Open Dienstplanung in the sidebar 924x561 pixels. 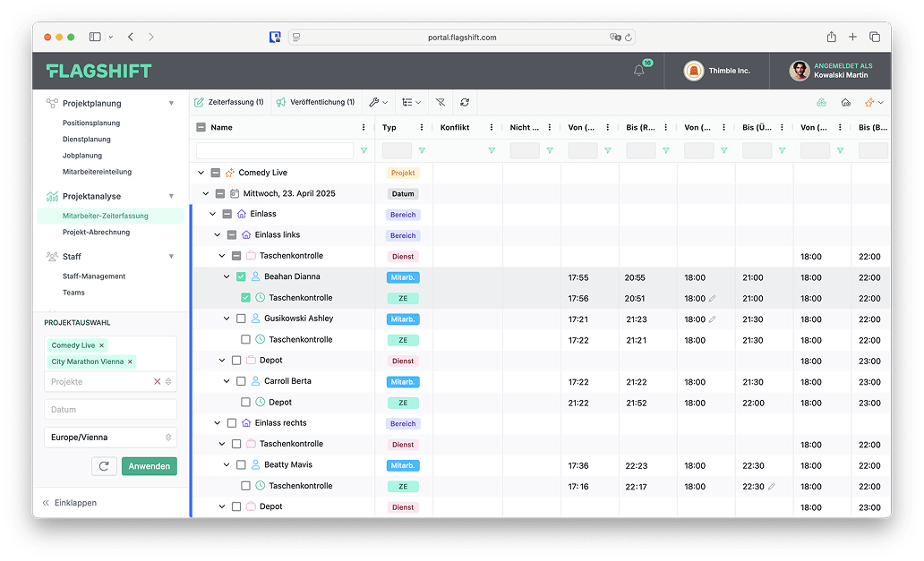click(x=87, y=140)
